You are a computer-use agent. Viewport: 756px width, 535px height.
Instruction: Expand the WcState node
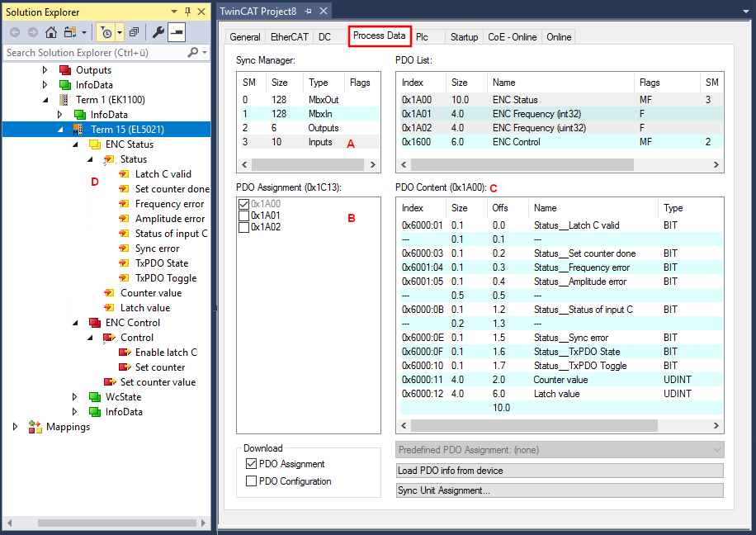[x=75, y=397]
